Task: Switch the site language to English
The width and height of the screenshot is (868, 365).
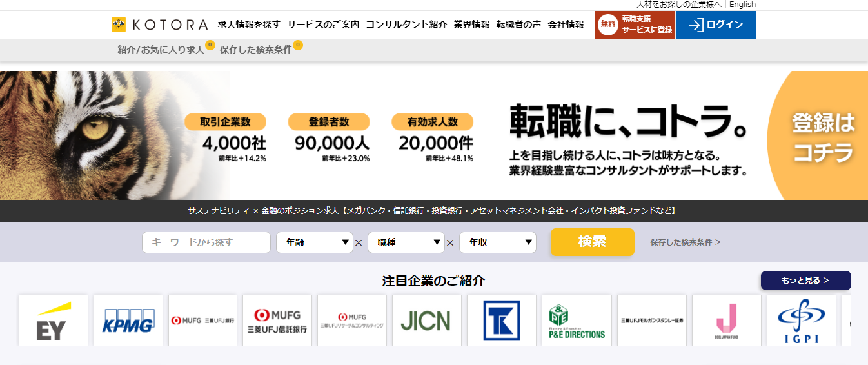Action: 742,5
